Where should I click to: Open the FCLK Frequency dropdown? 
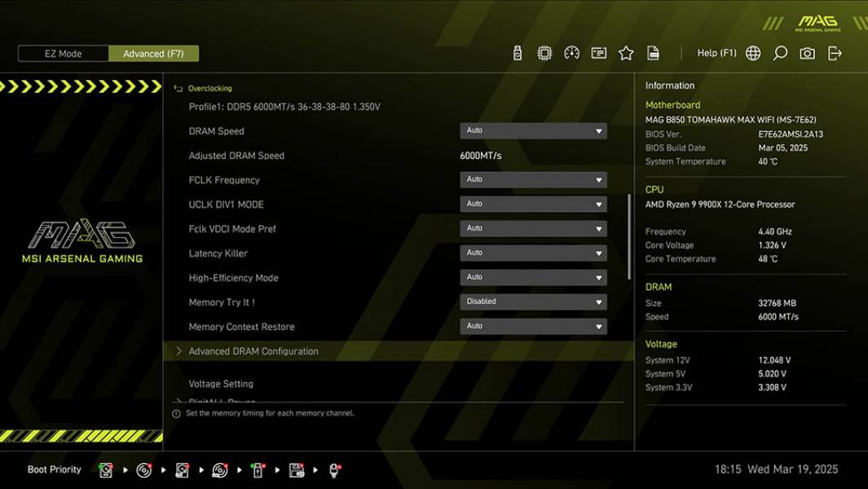click(x=533, y=179)
